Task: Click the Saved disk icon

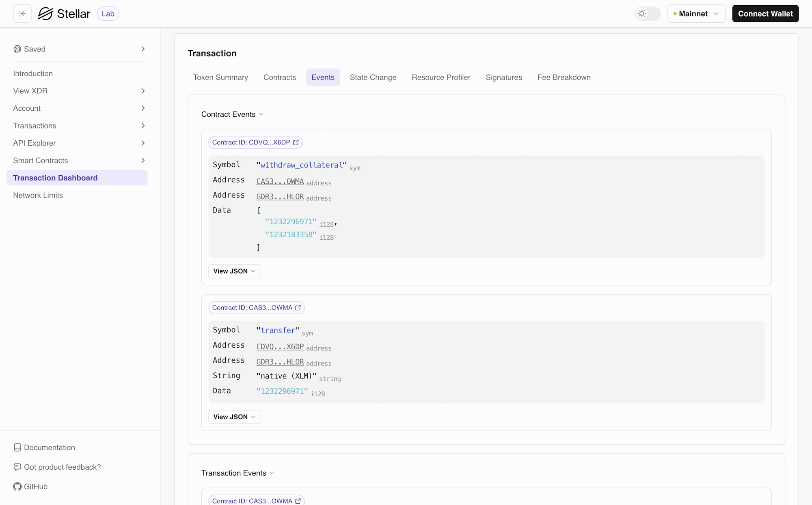Action: pyautogui.click(x=17, y=49)
